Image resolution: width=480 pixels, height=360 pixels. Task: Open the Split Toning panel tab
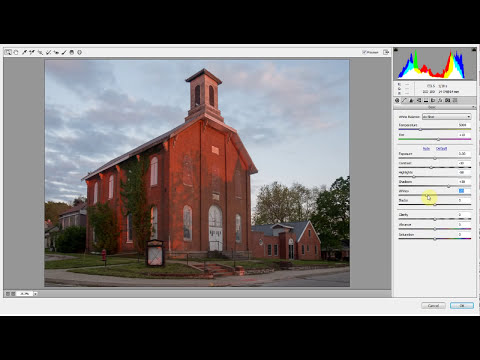pos(426,100)
